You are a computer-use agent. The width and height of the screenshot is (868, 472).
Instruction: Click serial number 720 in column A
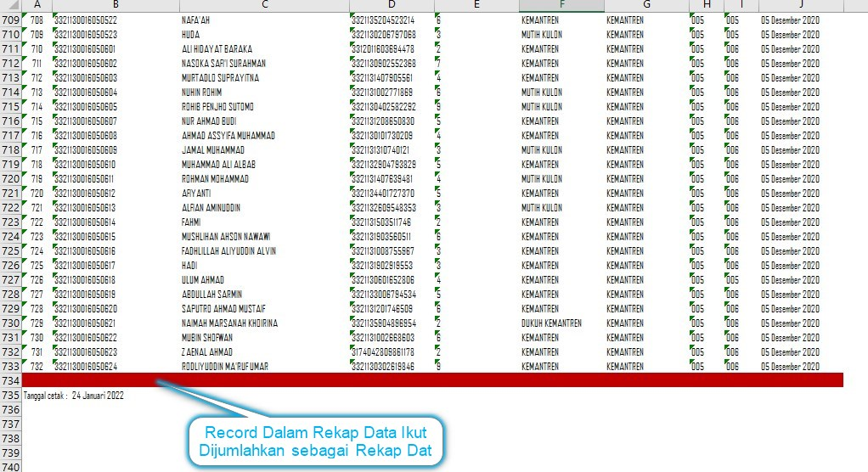click(37, 193)
